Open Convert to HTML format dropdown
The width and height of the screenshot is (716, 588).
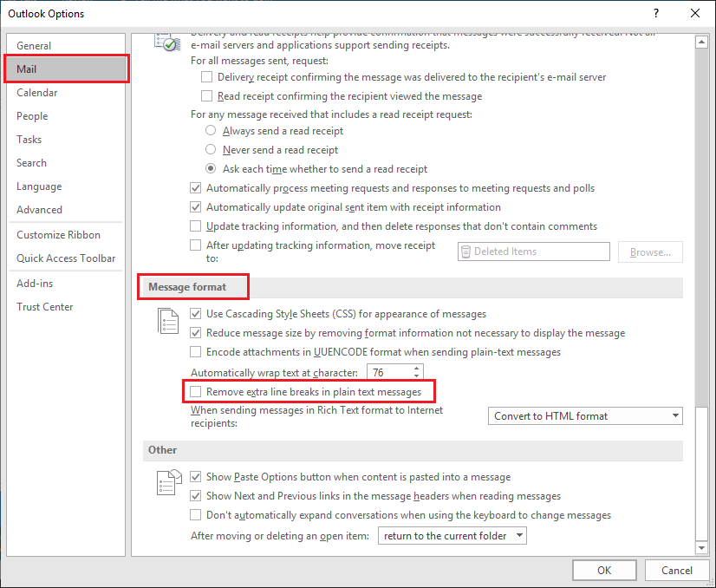585,415
